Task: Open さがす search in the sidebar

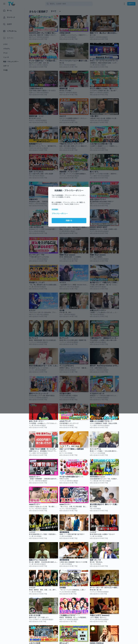Action: [x=8, y=24]
